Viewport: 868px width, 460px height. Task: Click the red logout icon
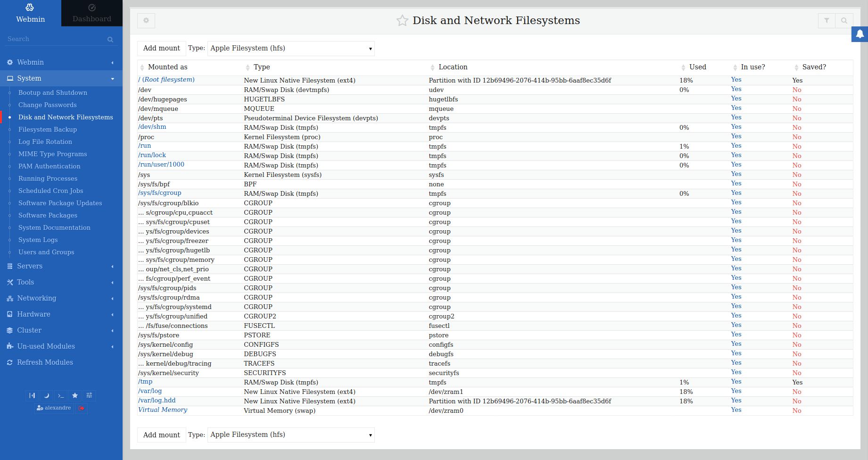pos(82,408)
